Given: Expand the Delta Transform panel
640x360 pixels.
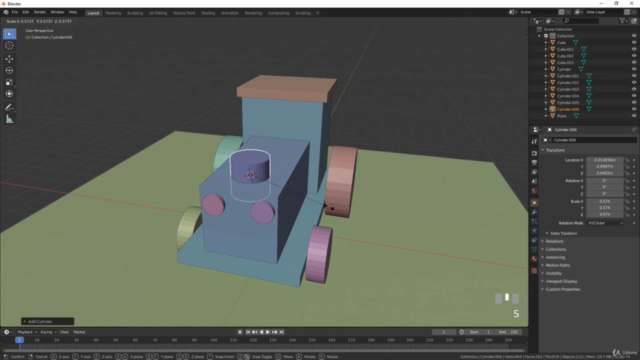Looking at the screenshot, I should point(563,233).
